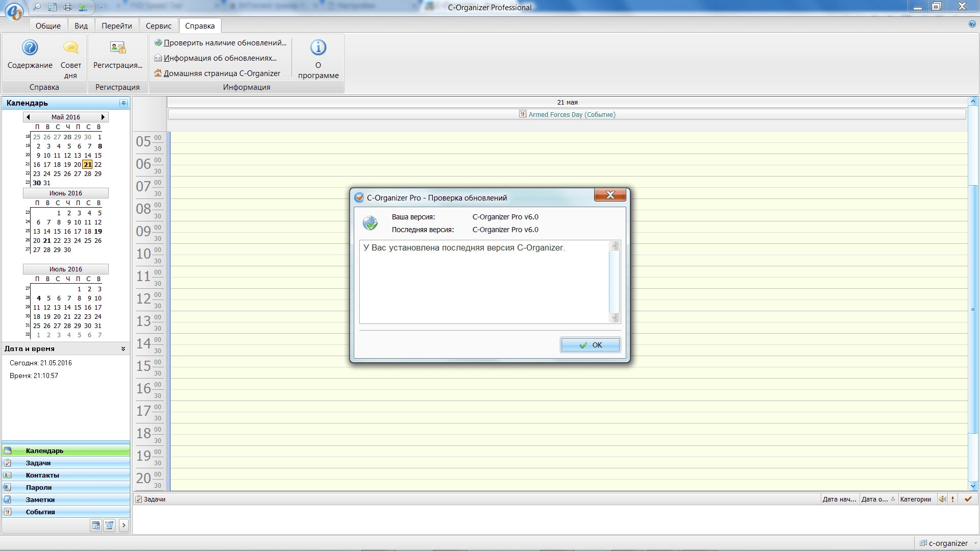980x551 pixels.
Task: Open the quick access toolbar customize dropdown
Action: point(101,7)
